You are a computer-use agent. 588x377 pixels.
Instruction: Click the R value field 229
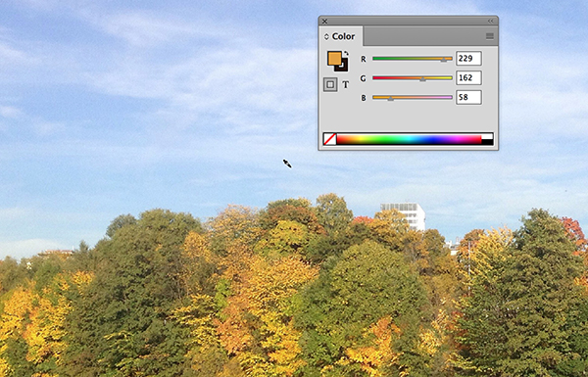pos(468,59)
